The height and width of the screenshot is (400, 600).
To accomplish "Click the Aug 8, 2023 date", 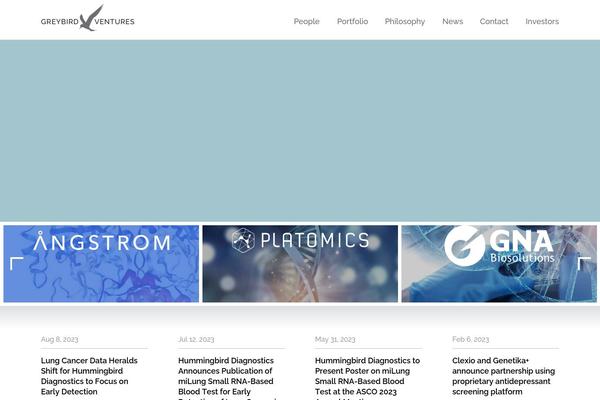I will 60,340.
